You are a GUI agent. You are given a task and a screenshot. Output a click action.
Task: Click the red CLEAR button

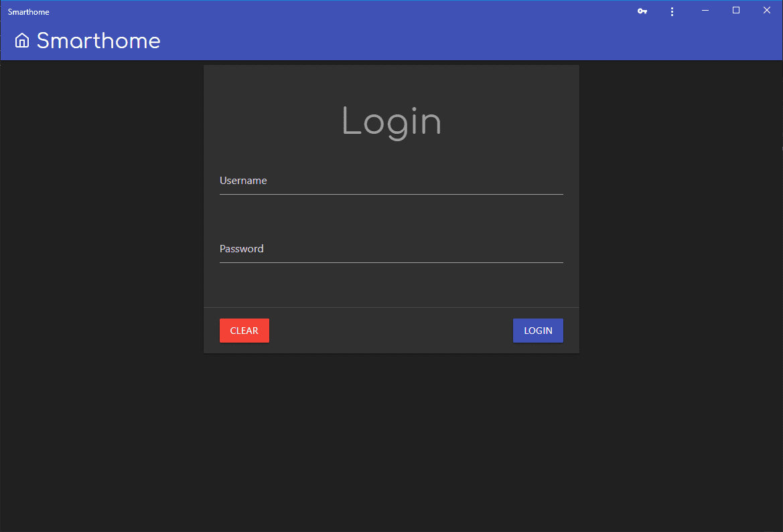pos(244,331)
